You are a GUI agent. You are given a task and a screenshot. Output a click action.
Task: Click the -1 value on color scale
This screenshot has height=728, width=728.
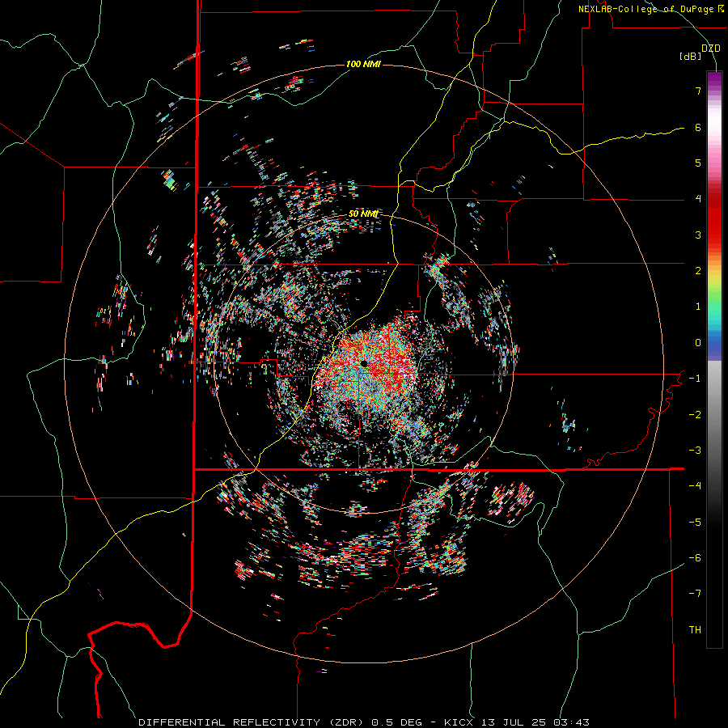pos(695,379)
